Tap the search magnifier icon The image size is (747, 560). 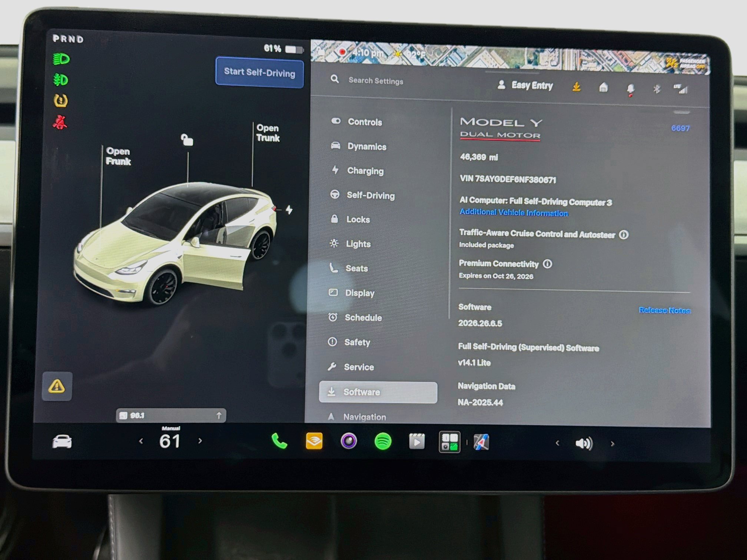click(x=335, y=79)
